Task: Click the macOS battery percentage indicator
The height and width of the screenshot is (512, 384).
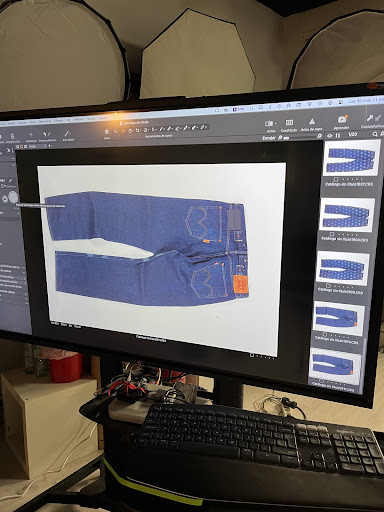Action: tap(239, 109)
